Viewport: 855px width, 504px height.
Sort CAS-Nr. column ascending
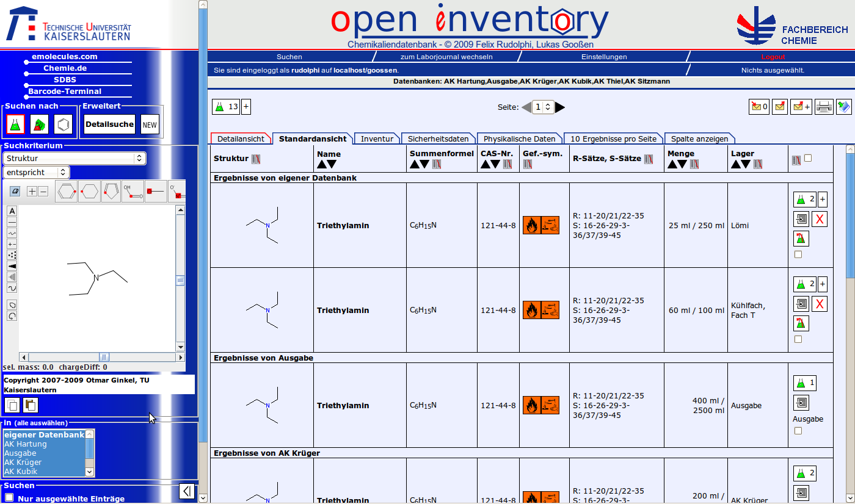pos(486,164)
